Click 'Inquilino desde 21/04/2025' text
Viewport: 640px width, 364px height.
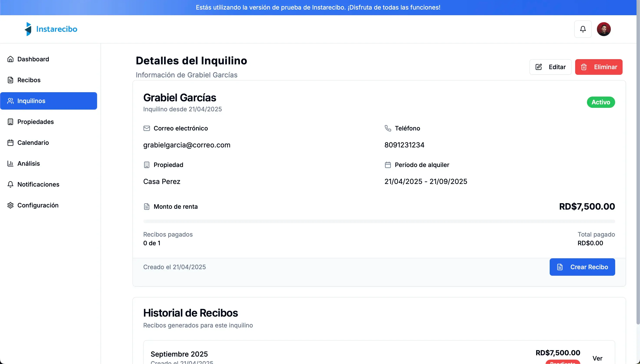(182, 109)
